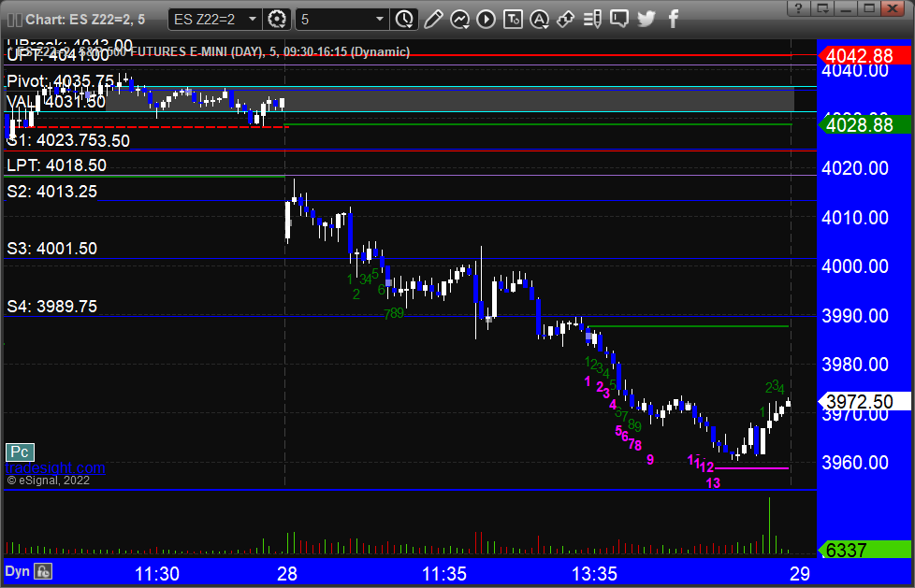Screen dimensions: 915x588
Task: Click the chart icon left of the title
Action: click(15, 20)
